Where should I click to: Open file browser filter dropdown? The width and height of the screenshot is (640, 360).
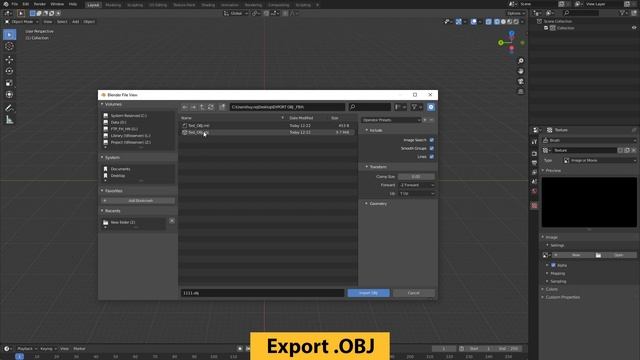[417, 107]
